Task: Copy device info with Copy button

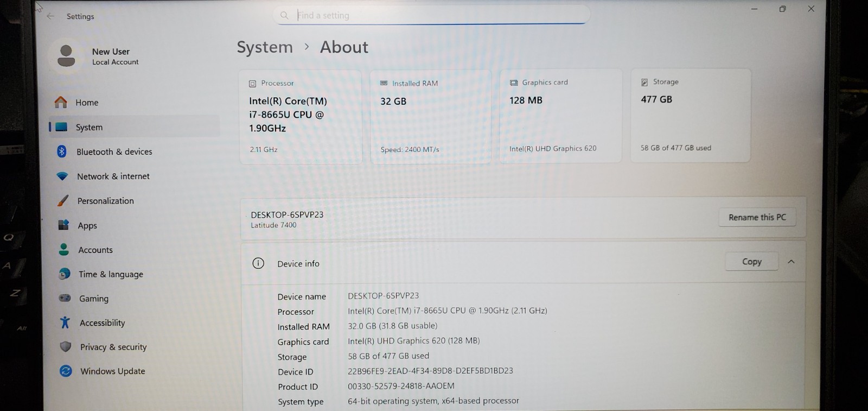Action: tap(752, 262)
